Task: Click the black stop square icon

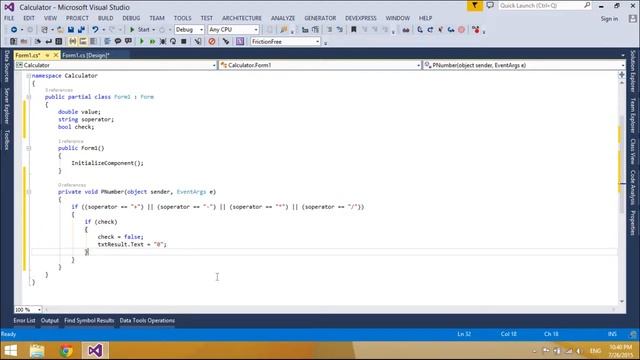Action: (184, 42)
